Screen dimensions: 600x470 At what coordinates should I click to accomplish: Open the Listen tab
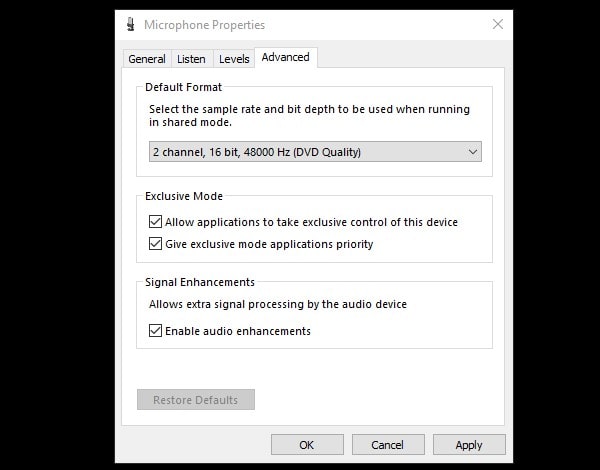[191, 59]
